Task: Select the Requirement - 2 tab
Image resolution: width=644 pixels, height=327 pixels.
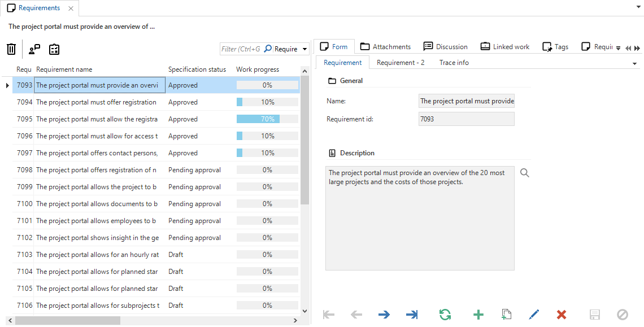Action: (401, 63)
